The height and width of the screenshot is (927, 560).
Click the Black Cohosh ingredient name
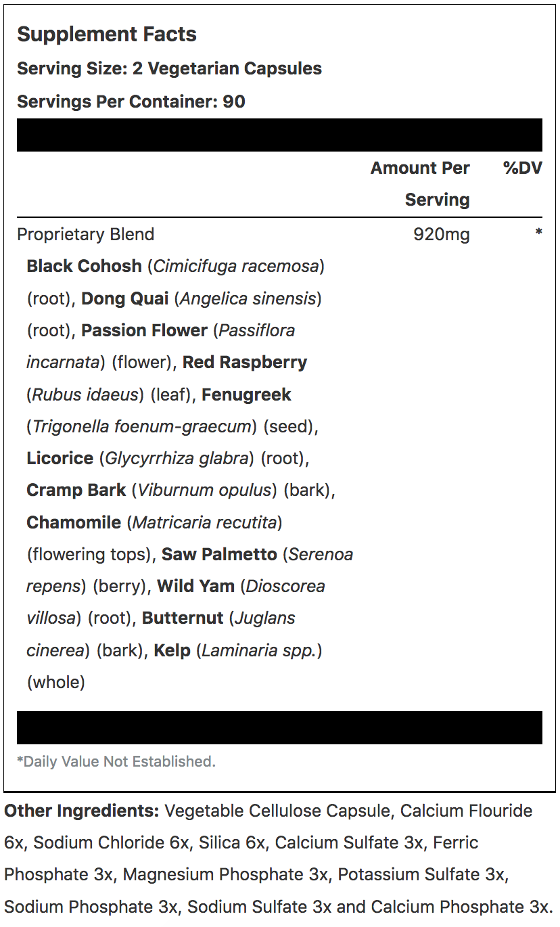85,266
